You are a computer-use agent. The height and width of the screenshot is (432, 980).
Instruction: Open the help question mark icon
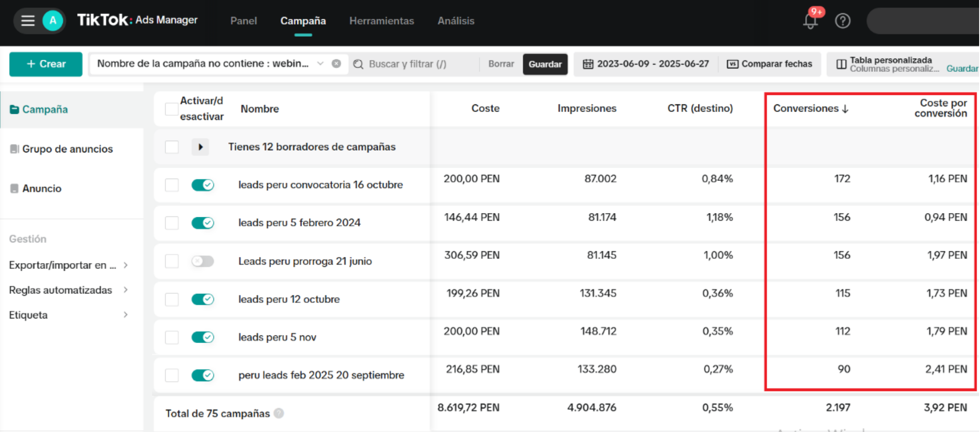pos(842,21)
